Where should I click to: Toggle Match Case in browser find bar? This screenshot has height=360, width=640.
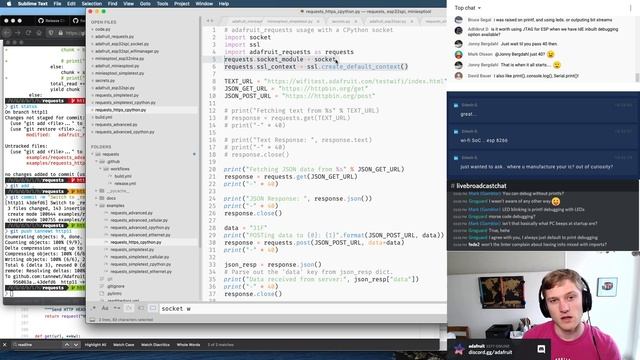(123, 345)
